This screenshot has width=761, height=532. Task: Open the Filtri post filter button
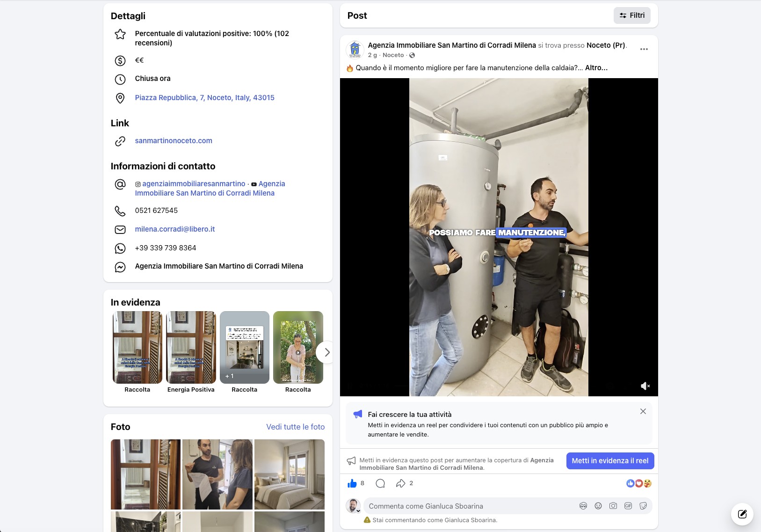(632, 15)
